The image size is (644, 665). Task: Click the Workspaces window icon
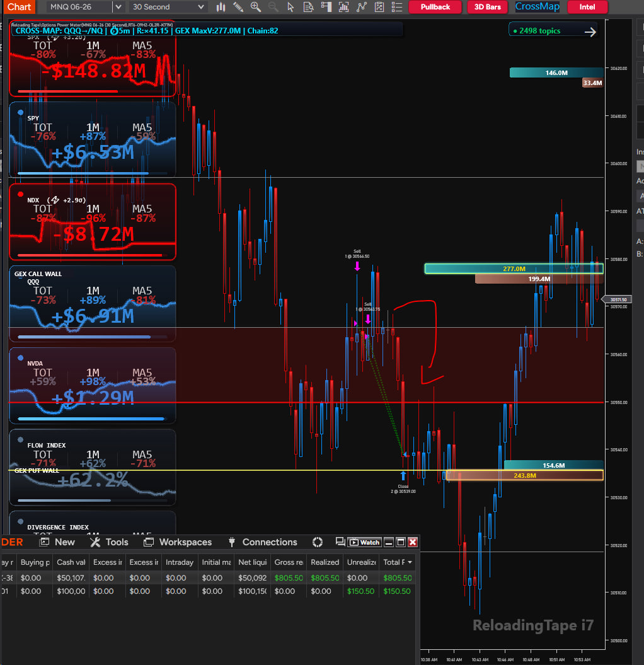149,542
